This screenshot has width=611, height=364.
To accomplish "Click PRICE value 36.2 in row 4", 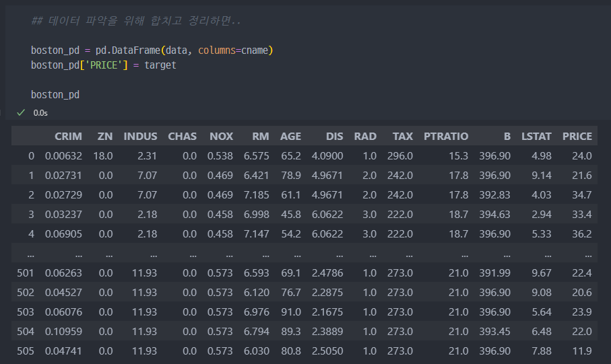I will [582, 233].
